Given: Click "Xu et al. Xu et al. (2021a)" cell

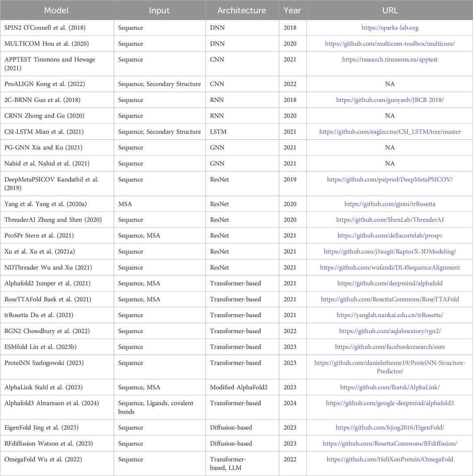Looking at the screenshot, I should click(x=57, y=252).
